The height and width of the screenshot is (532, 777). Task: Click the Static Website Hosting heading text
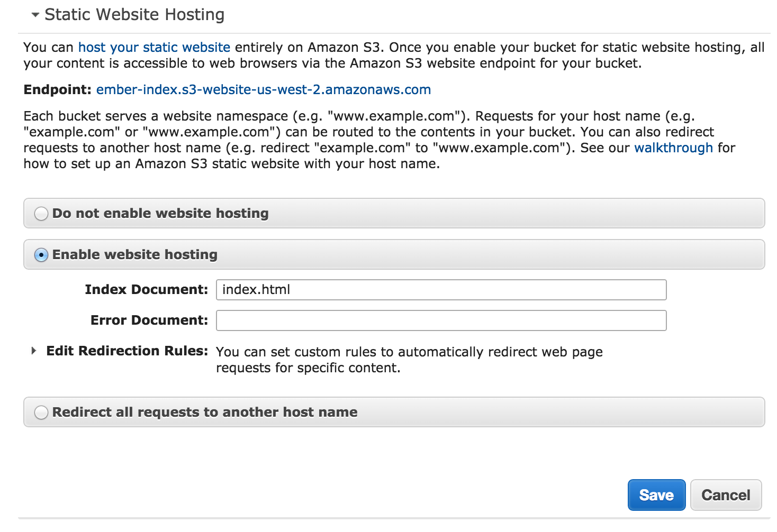pyautogui.click(x=134, y=15)
